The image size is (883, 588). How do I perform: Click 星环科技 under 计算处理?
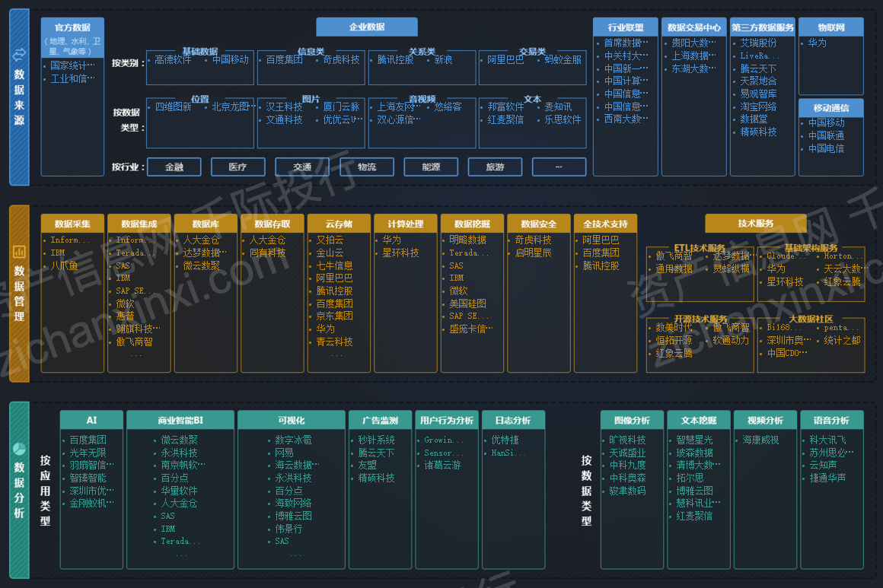tap(400, 253)
